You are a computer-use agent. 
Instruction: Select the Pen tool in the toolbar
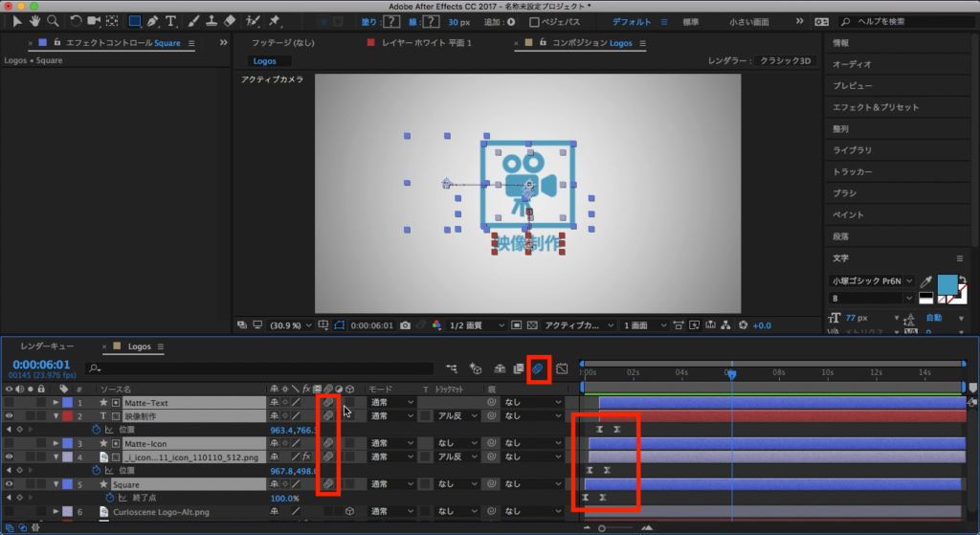pos(153,20)
